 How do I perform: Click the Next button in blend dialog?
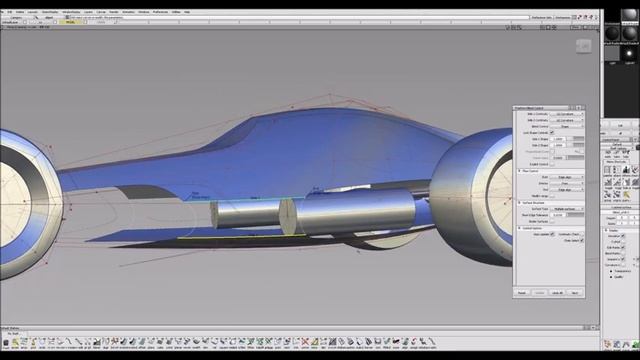[575, 293]
